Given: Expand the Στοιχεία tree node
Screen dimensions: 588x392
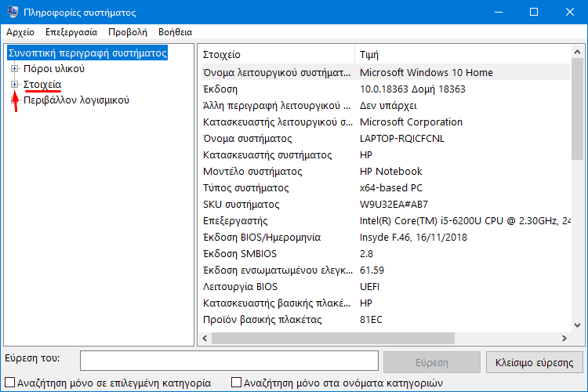Looking at the screenshot, I should tap(14, 85).
